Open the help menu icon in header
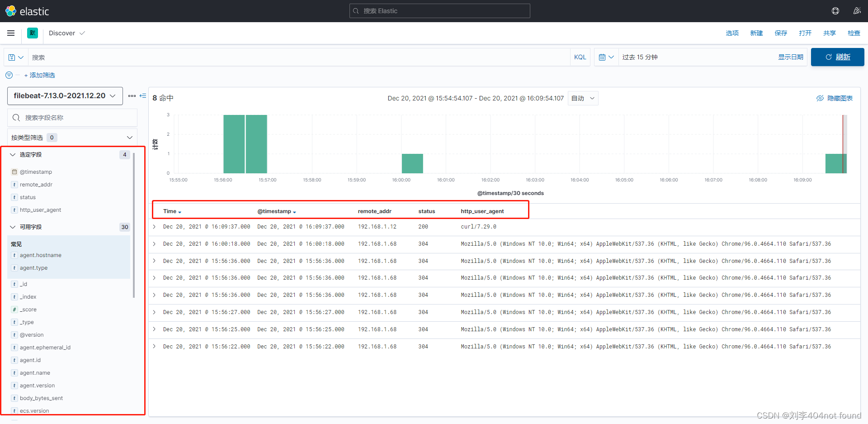Image resolution: width=868 pixels, height=424 pixels. click(x=835, y=11)
